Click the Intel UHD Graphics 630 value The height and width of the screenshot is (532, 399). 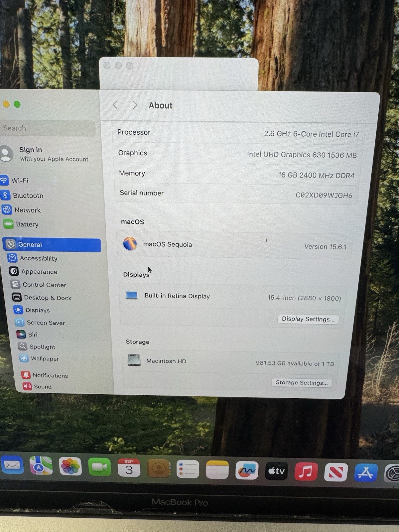coord(302,155)
